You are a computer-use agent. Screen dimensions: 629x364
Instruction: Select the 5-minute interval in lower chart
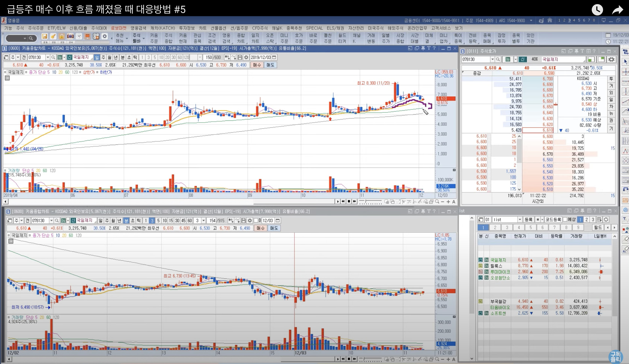click(158, 221)
